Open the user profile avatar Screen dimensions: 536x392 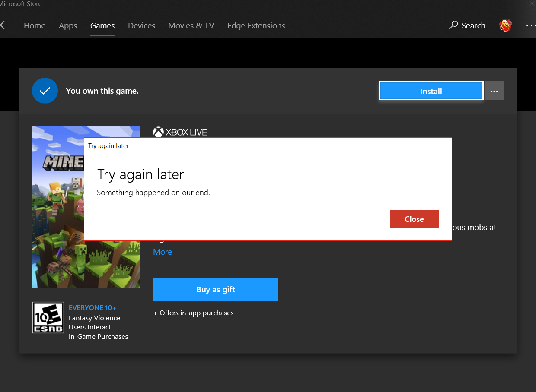point(505,25)
